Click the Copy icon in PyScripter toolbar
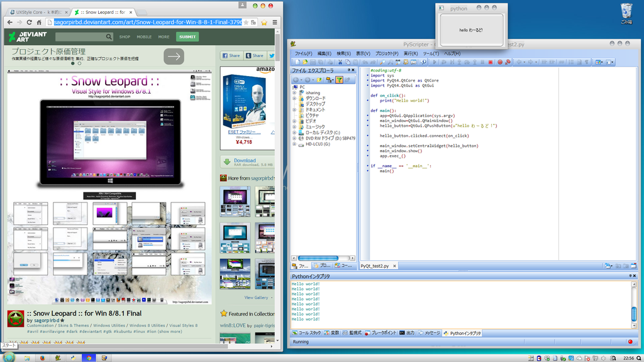This screenshot has width=644, height=362. coord(348,62)
